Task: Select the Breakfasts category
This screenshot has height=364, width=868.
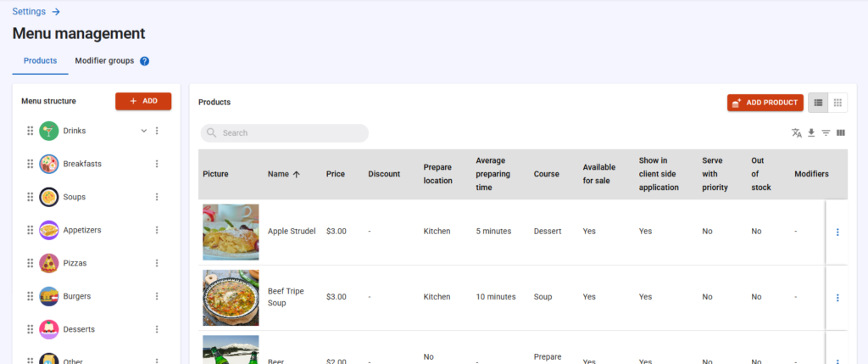Action: 82,164
